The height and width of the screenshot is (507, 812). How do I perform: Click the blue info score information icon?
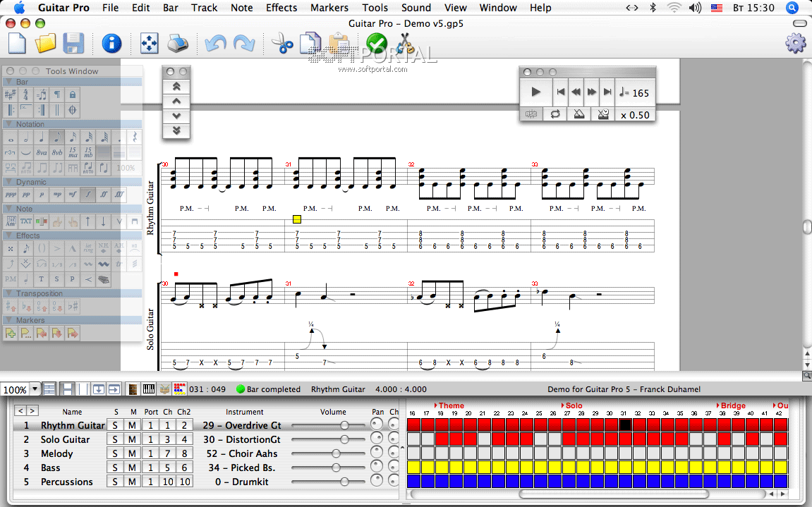click(111, 44)
